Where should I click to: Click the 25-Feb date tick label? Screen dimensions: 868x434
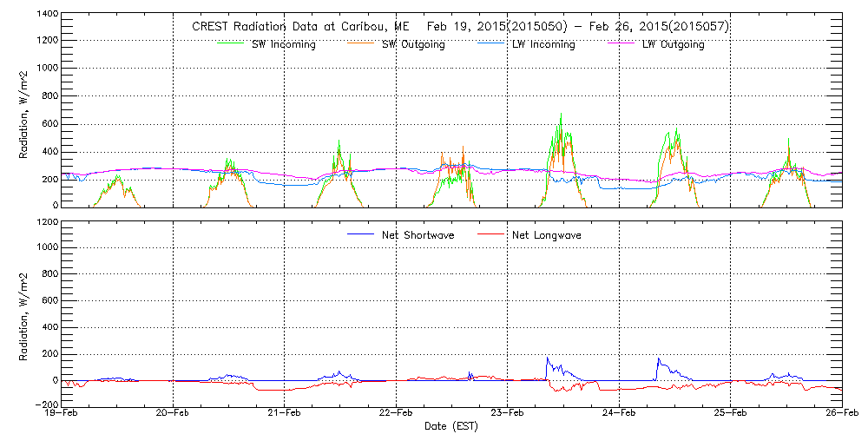coord(730,414)
